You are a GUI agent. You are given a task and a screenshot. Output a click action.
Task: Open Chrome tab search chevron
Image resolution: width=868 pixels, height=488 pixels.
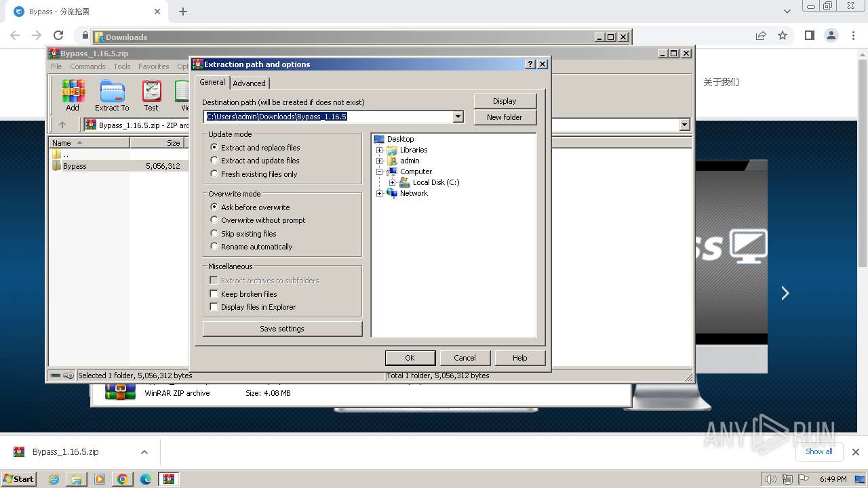tap(787, 12)
